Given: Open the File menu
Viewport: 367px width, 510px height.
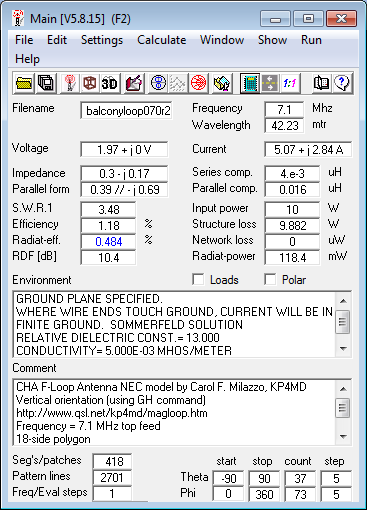Looking at the screenshot, I should click(x=24, y=40).
